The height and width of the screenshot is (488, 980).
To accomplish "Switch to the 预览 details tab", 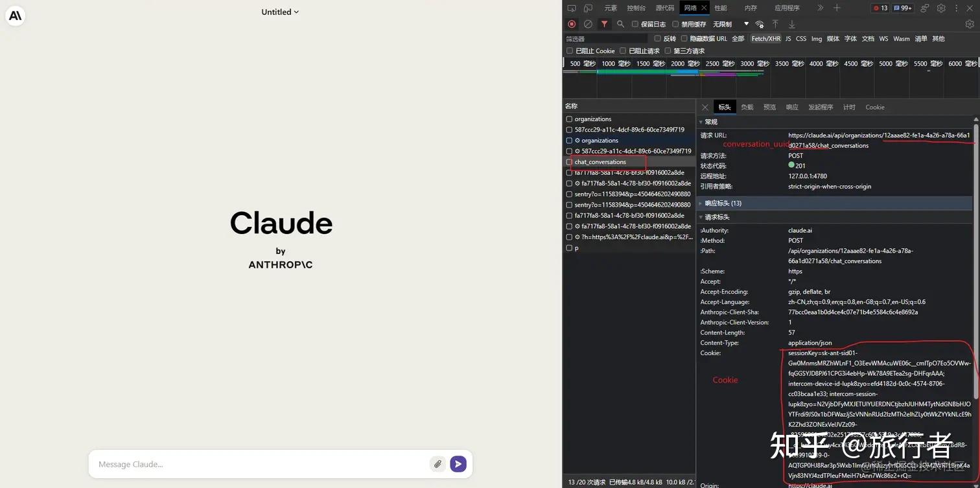I will click(769, 108).
